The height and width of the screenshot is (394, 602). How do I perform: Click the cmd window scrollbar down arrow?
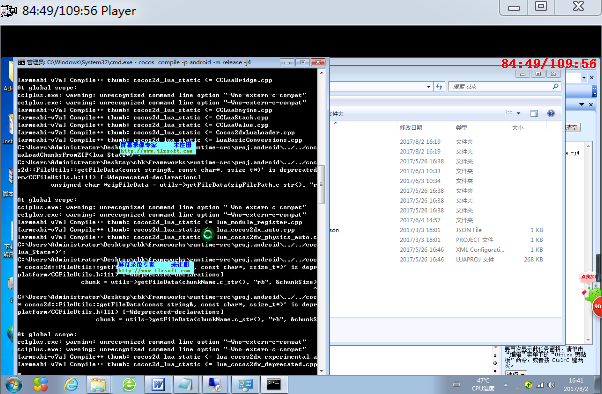(x=322, y=371)
